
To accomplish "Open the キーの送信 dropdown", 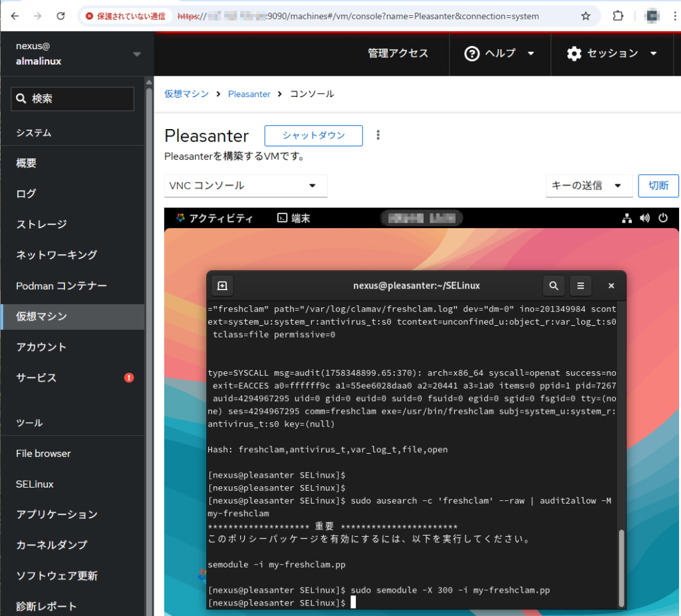I will pyautogui.click(x=589, y=186).
